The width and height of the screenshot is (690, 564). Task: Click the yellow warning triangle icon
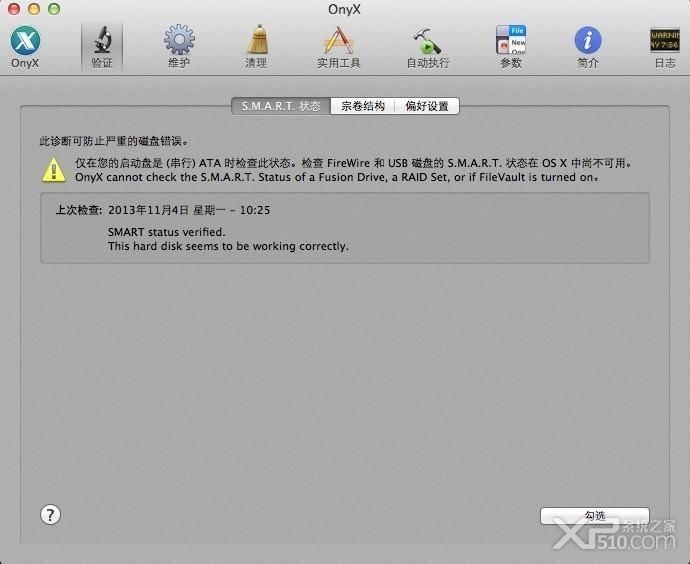(x=54, y=170)
